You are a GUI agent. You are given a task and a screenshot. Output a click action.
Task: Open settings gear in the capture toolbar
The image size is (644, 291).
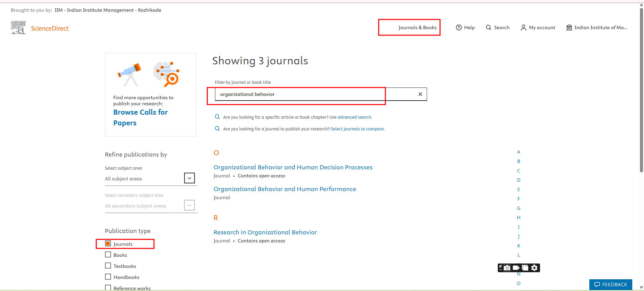pyautogui.click(x=534, y=268)
